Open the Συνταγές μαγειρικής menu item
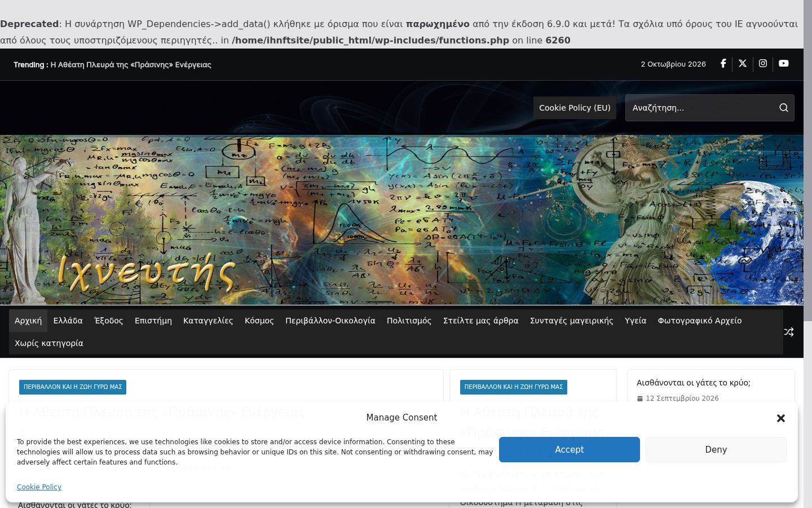This screenshot has width=812, height=508. point(572,321)
